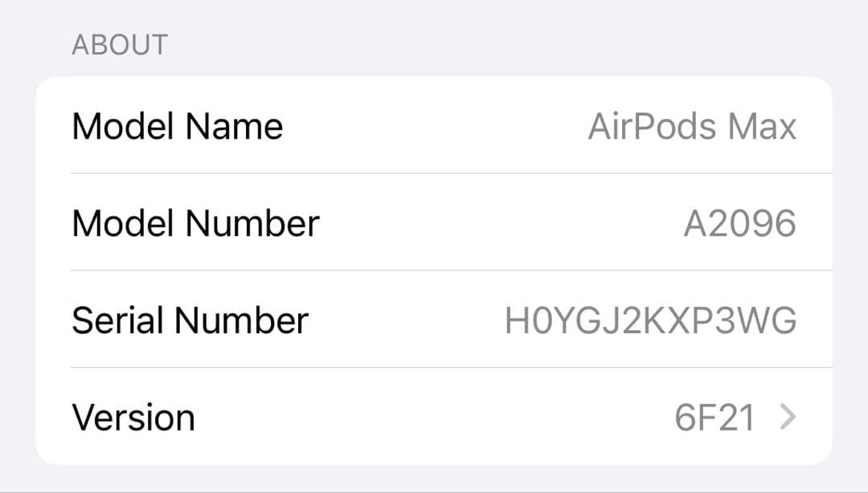Select the 6F21 version value
The image size is (868, 493).
click(x=714, y=418)
